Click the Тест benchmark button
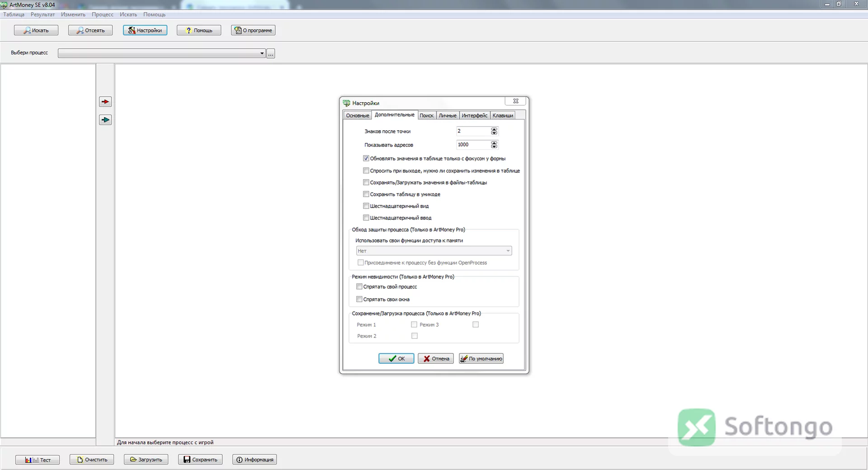Screen dimensions: 868x470 (38, 460)
